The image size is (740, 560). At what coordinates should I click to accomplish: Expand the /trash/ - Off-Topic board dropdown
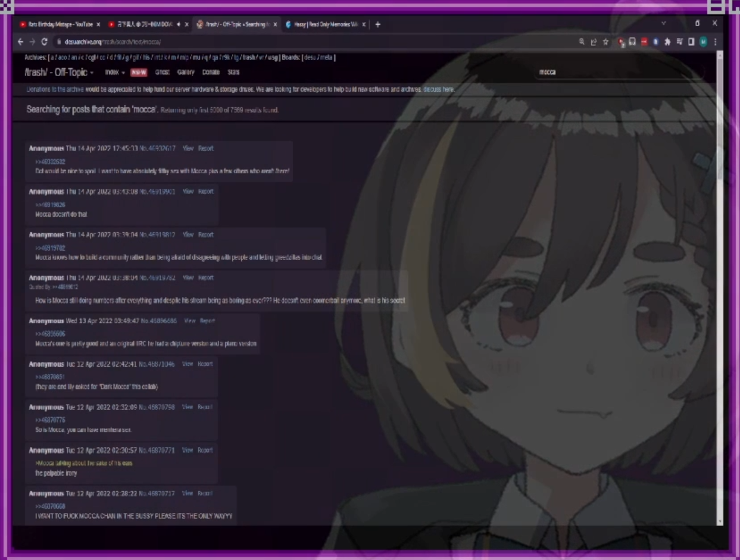[x=59, y=73]
